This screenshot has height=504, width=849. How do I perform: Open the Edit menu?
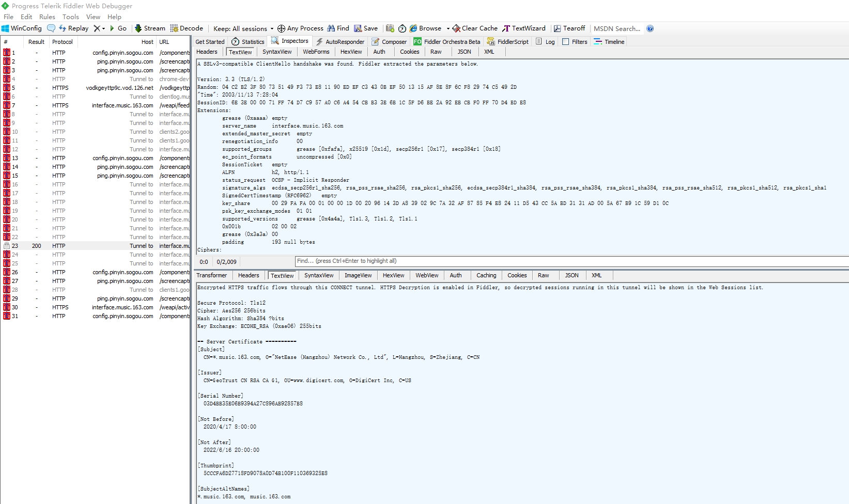(26, 17)
